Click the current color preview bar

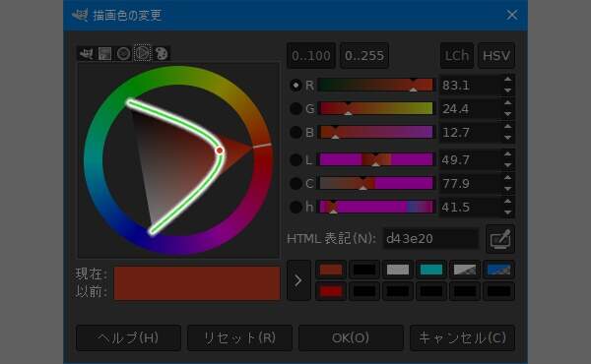197,274
